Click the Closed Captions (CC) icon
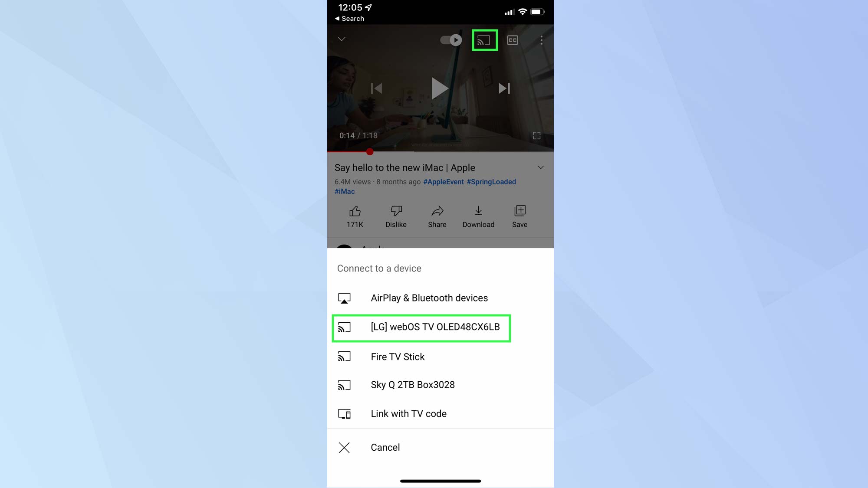868x488 pixels. (513, 40)
